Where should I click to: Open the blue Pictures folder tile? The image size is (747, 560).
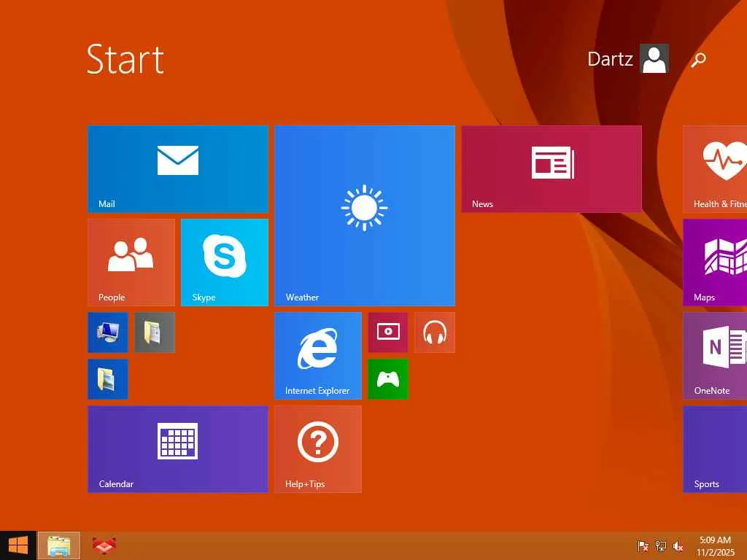click(x=108, y=379)
